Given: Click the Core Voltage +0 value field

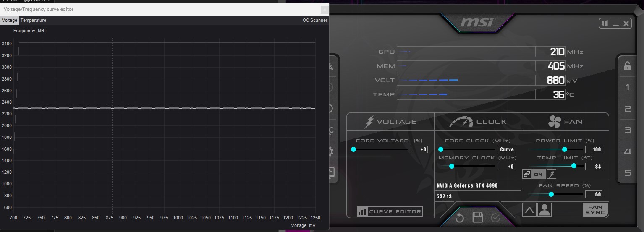Looking at the screenshot, I should [419, 149].
